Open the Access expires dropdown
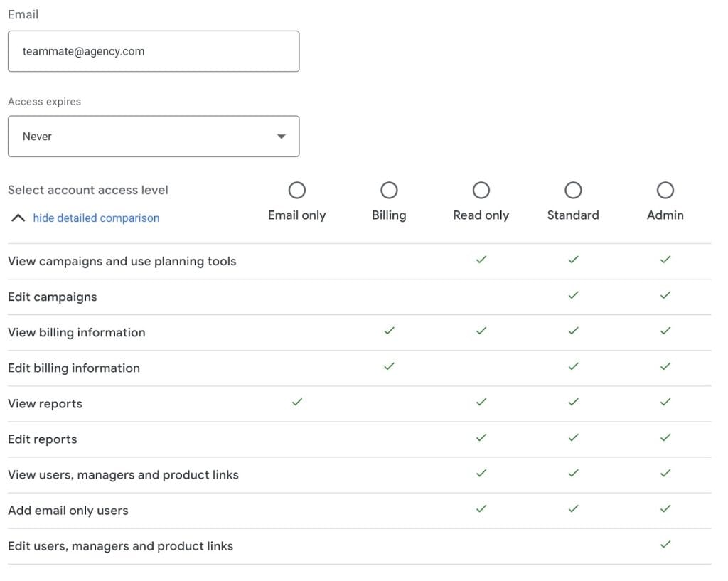Viewport: 728px width, 581px height. (154, 136)
